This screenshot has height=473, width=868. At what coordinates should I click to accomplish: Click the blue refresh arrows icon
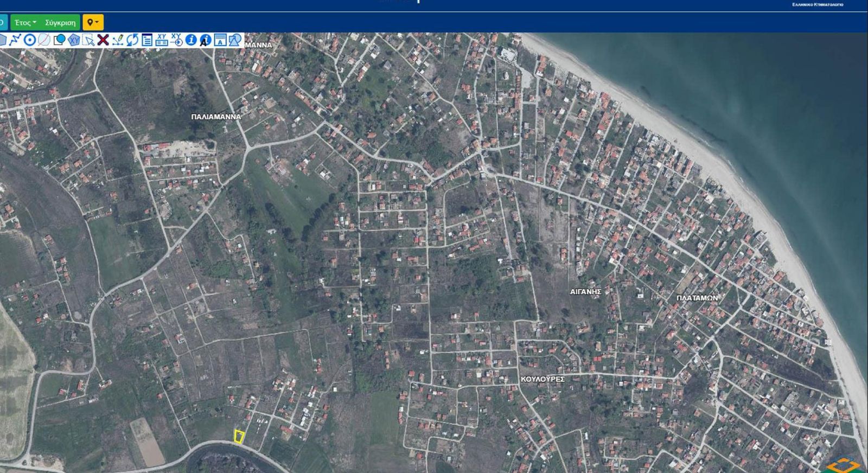pyautogui.click(x=132, y=40)
